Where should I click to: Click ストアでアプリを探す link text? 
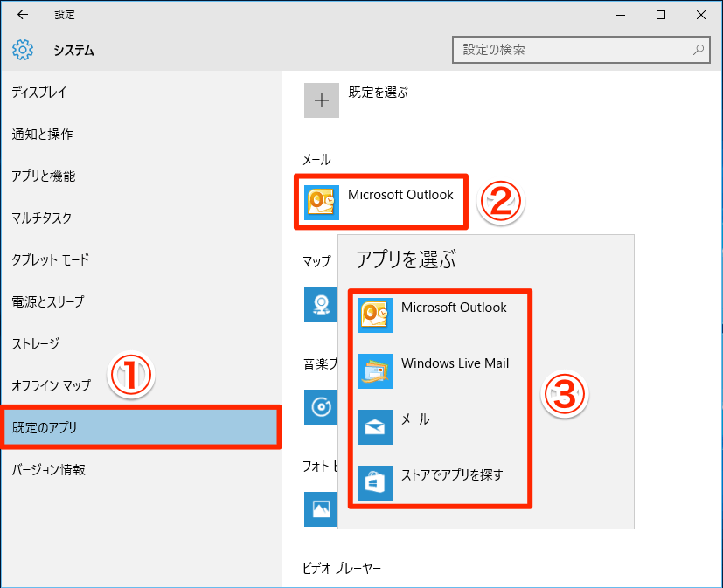click(x=452, y=475)
